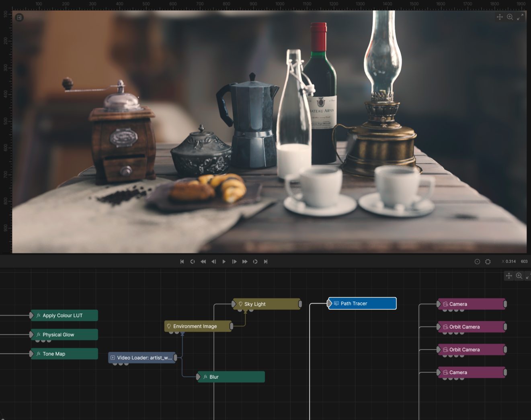Viewport: 531px width, 420px height.
Task: Click the pan tool icon in the viewport
Action: coord(500,17)
